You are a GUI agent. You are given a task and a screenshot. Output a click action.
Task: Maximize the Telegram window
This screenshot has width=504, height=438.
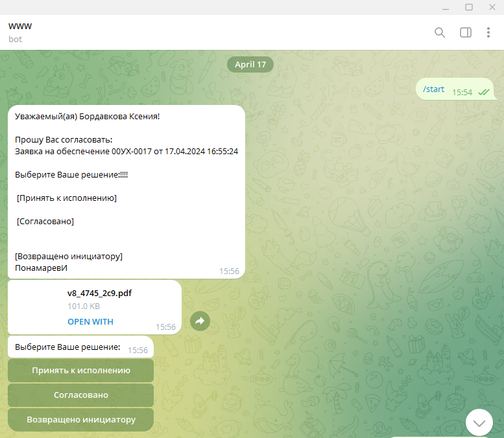(x=469, y=7)
